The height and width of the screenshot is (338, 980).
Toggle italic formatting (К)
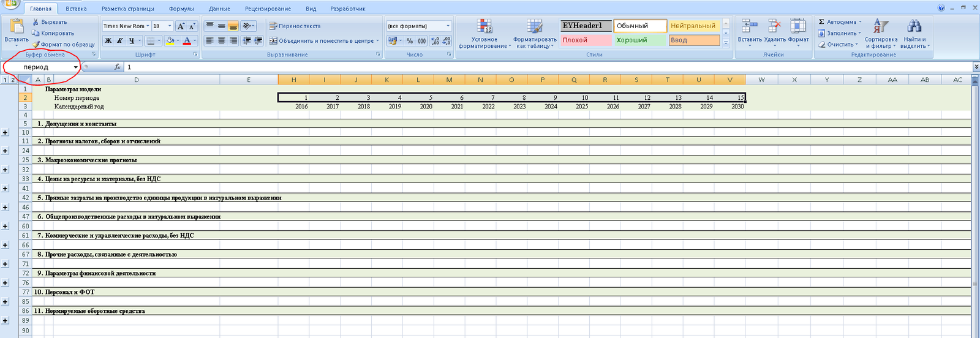click(x=120, y=41)
